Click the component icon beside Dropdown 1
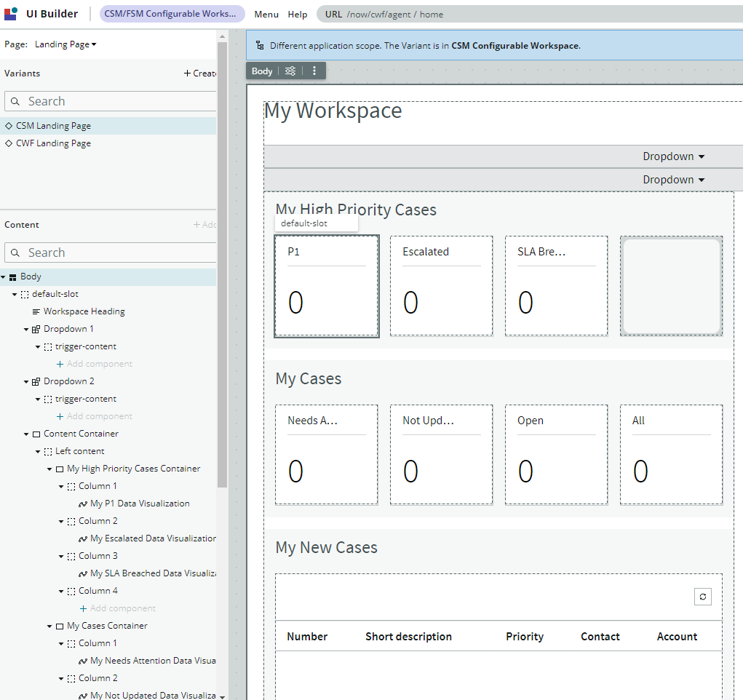The width and height of the screenshot is (743, 700). (x=36, y=328)
